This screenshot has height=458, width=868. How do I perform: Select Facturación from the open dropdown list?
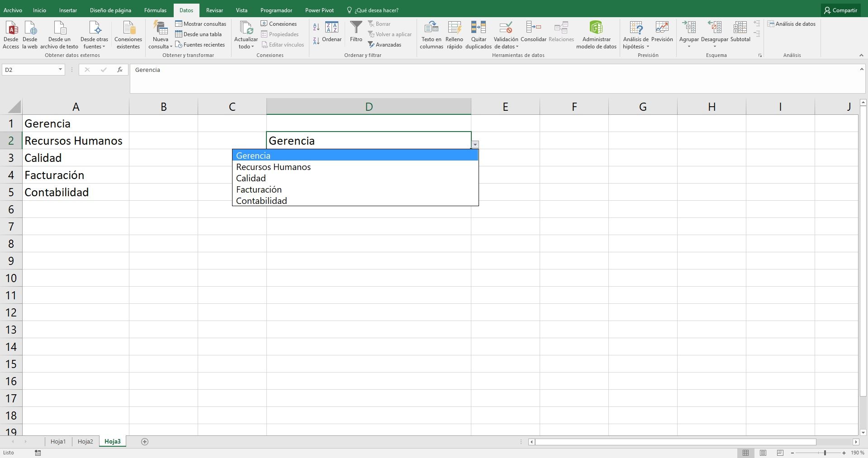(259, 189)
